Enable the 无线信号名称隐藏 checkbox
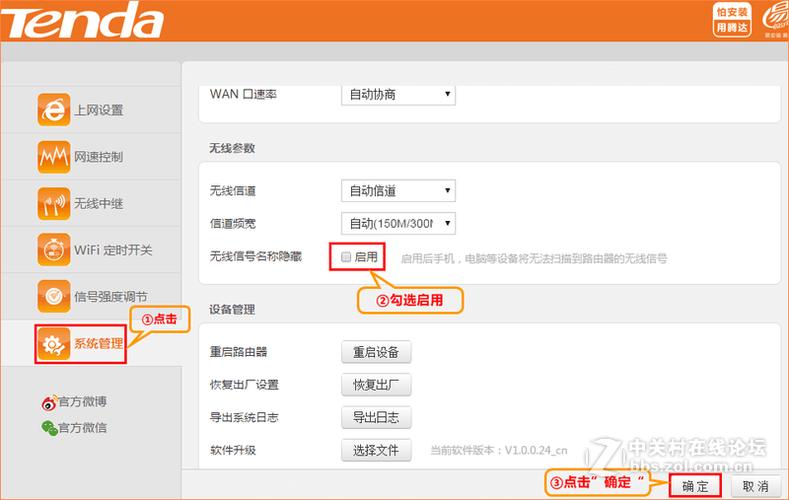Image resolution: width=789 pixels, height=500 pixels. coord(346,257)
